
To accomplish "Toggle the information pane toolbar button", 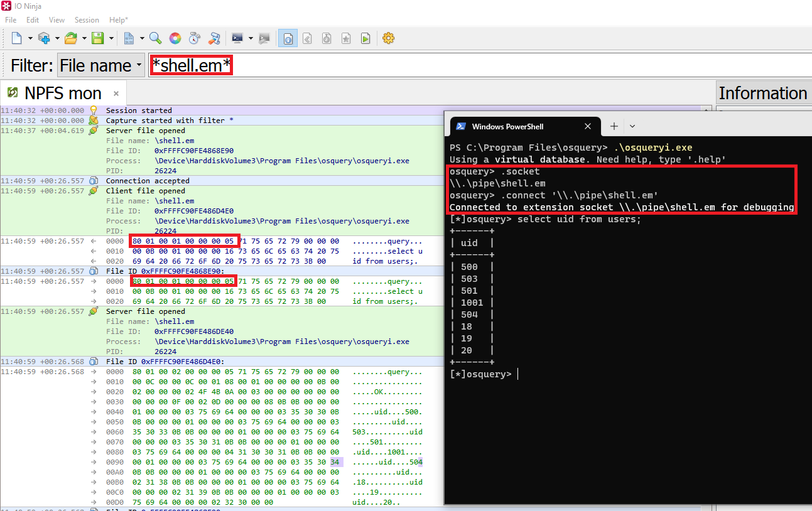I will tap(288, 38).
